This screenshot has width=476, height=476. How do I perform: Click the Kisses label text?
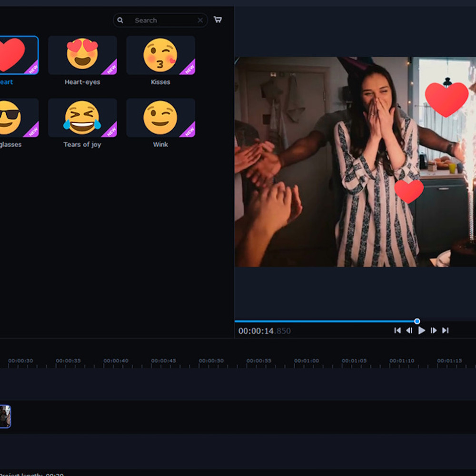[160, 82]
